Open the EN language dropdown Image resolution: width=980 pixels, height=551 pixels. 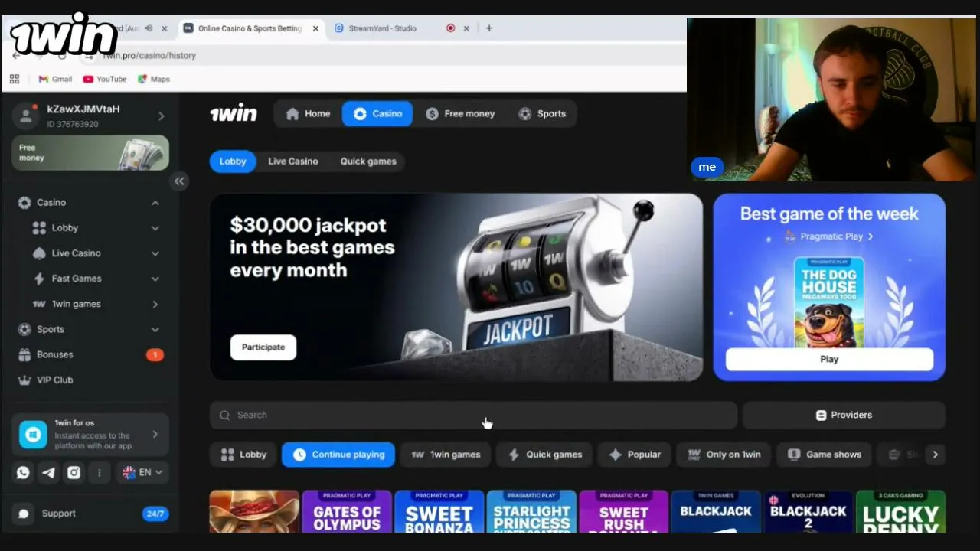click(142, 473)
